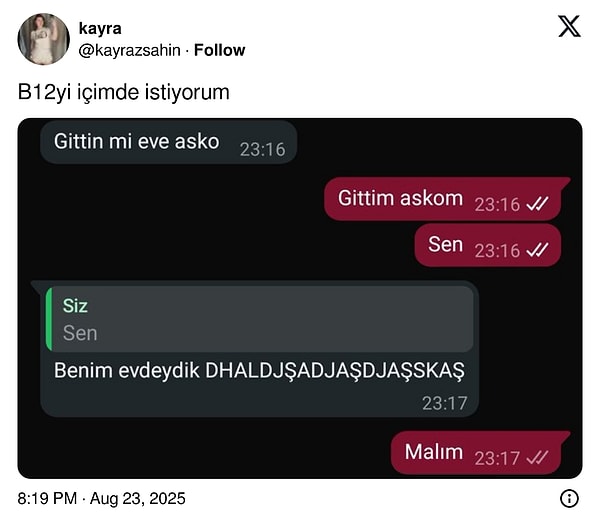Viewport: 600px width, 529px height.
Task: Open the 8:19 PM Aug 23, 2025 timestamp
Action: (x=101, y=498)
